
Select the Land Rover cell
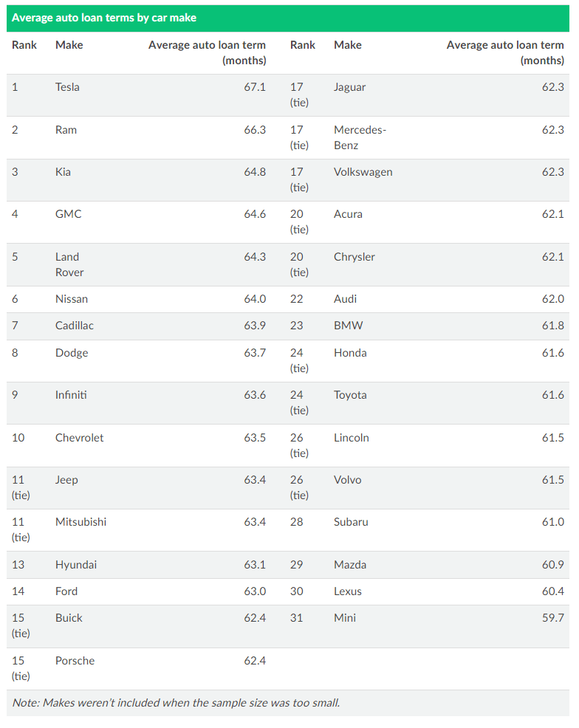pos(69,264)
